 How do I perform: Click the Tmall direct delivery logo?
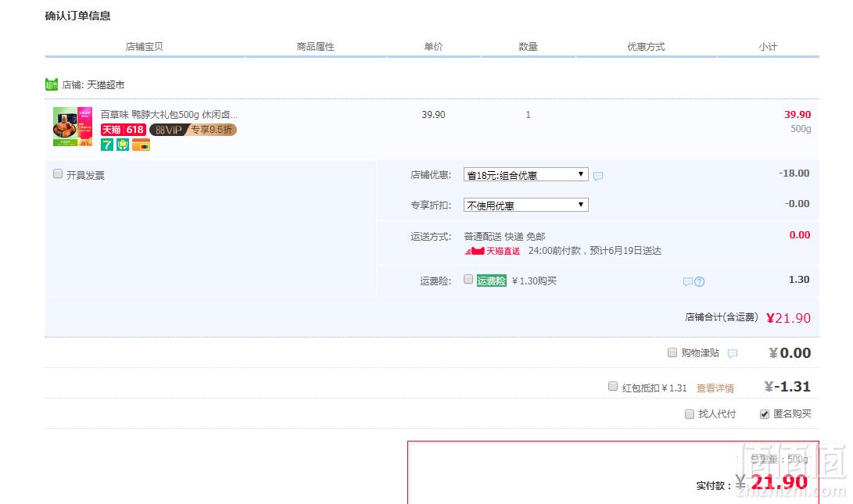(493, 251)
